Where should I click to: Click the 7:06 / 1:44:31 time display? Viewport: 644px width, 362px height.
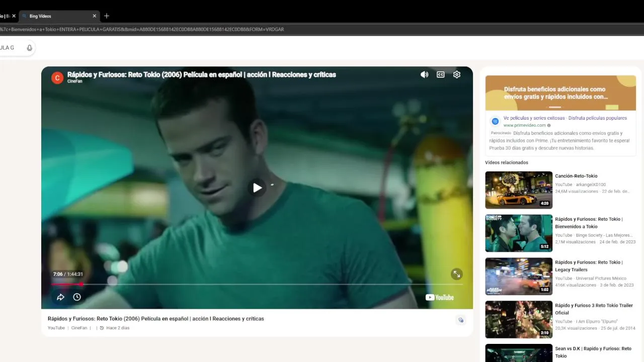[x=68, y=274]
